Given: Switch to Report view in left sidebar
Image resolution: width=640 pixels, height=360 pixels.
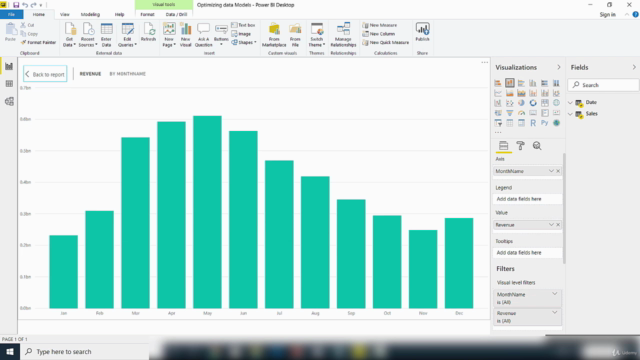Looking at the screenshot, I should coord(9,66).
